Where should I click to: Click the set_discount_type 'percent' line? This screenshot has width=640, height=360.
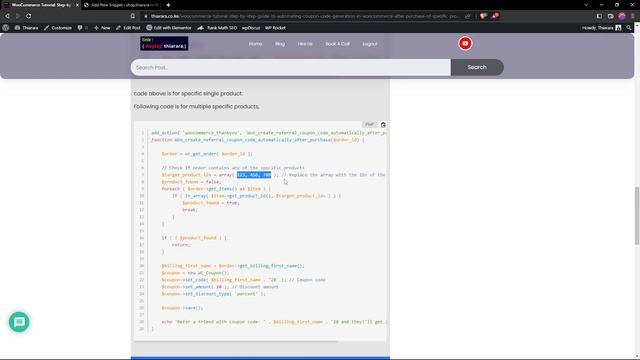(213, 293)
